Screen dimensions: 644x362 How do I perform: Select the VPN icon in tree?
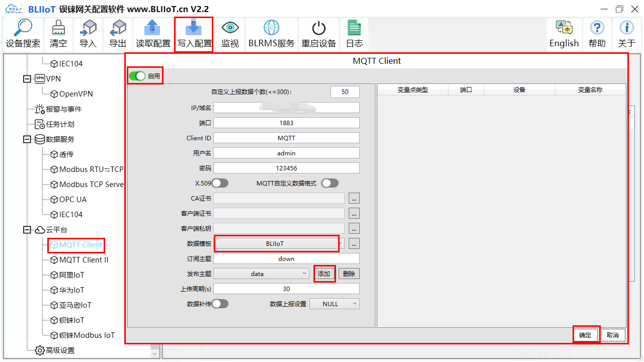click(40, 78)
